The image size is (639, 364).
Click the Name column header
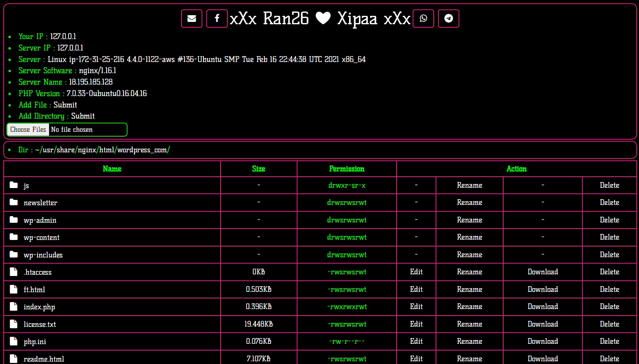(112, 169)
